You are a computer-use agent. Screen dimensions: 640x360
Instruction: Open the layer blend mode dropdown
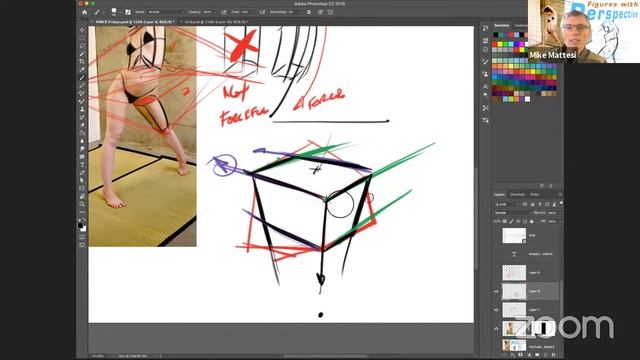click(x=513, y=213)
